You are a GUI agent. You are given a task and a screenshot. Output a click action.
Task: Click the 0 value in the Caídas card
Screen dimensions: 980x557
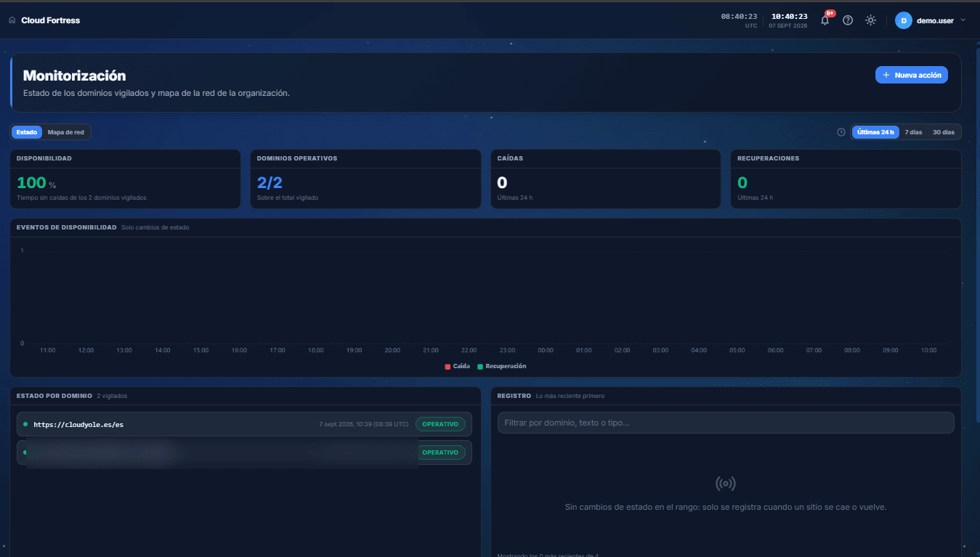click(x=502, y=183)
